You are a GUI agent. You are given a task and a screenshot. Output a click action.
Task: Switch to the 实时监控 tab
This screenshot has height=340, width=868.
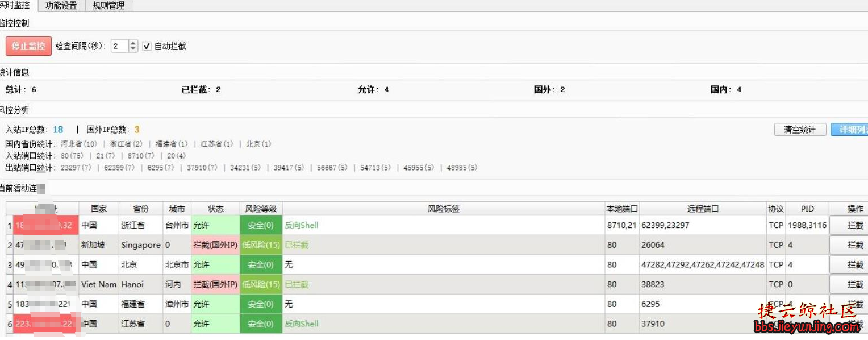[17, 6]
